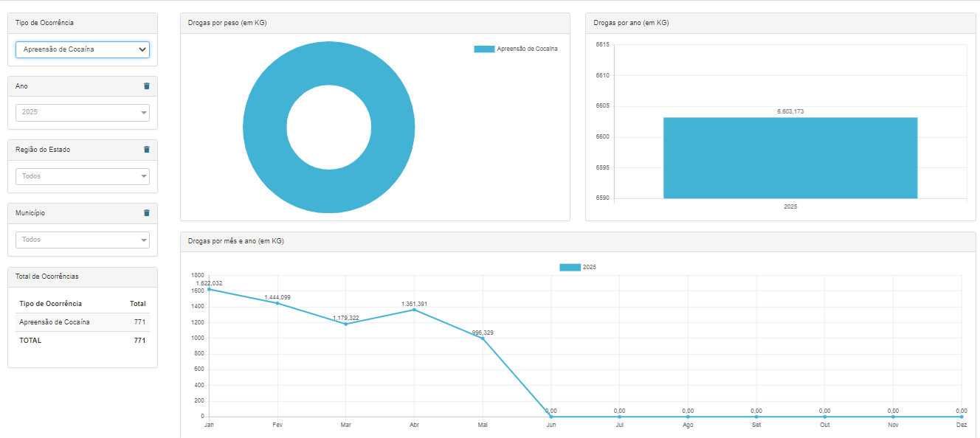The height and width of the screenshot is (438, 980).
Task: Click the Jun zero data point
Action: 551,417
